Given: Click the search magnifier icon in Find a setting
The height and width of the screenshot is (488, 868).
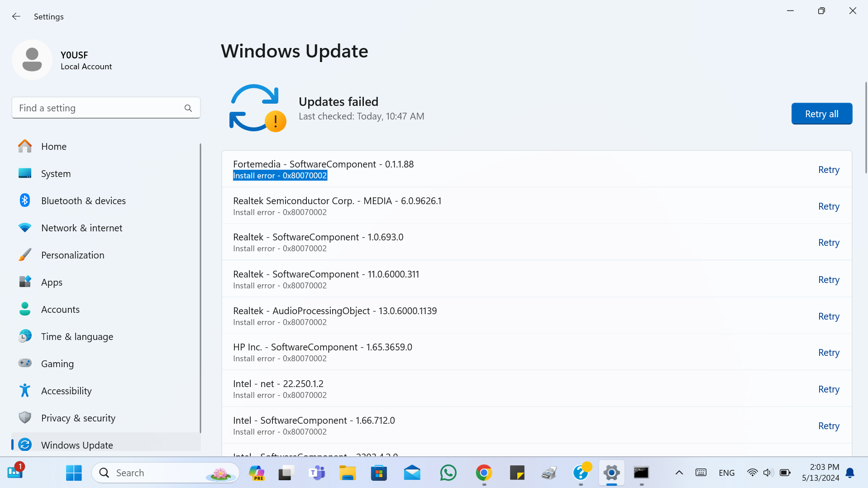Looking at the screenshot, I should coord(188,108).
